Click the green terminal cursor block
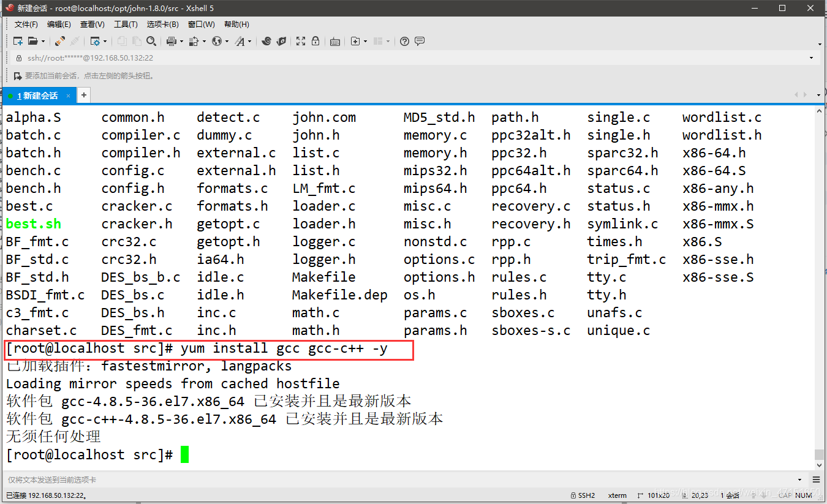This screenshot has height=504, width=827. [184, 454]
